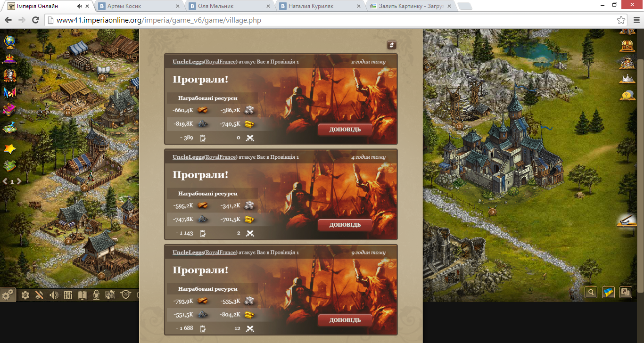The image size is (644, 343).
Task: Go to previous province with left arrow
Action: (5, 181)
